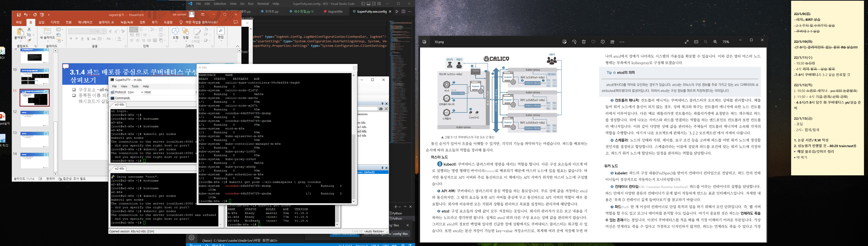Open the three-dot more menu in Photos

click(622, 42)
